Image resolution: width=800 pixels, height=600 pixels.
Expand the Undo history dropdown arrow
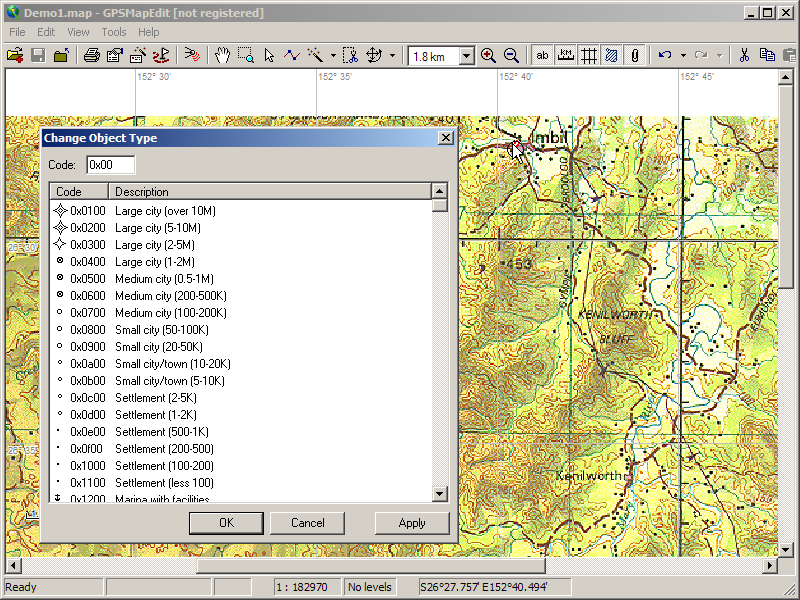(x=683, y=56)
